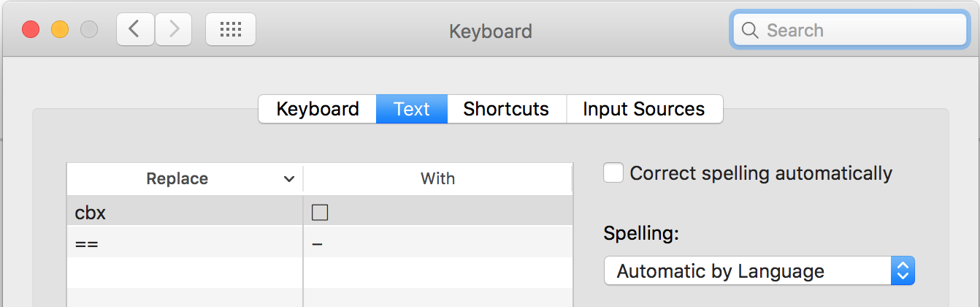Switch to the Keyboard tab
The width and height of the screenshot is (980, 307).
(x=318, y=109)
